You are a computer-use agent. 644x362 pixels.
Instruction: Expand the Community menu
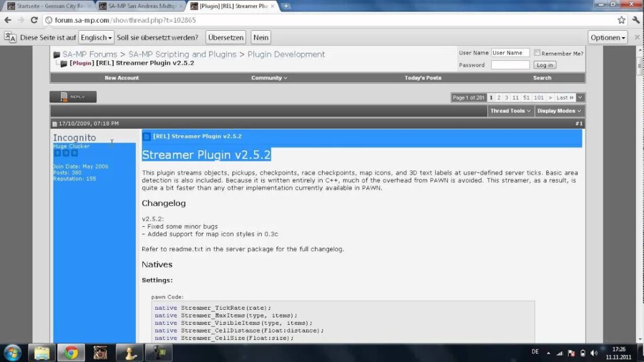[x=269, y=78]
